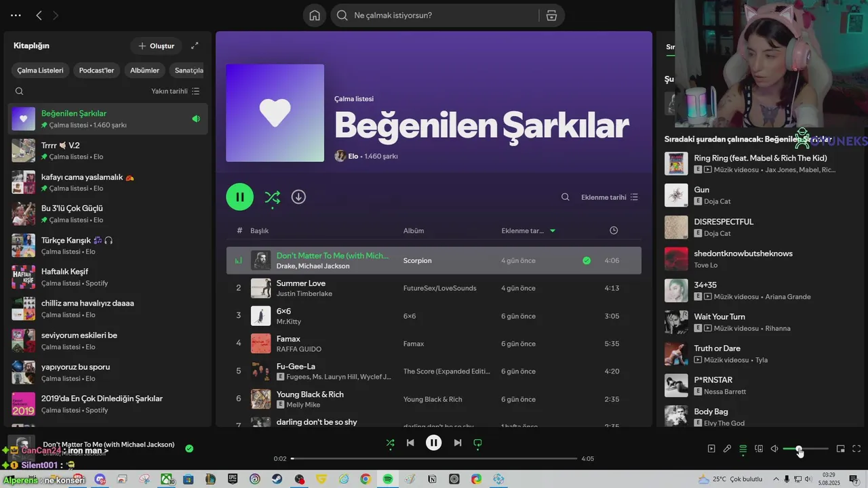Image resolution: width=868 pixels, height=488 pixels.
Task: Open FutureSex/LoveSounds album link
Action: click(x=439, y=288)
